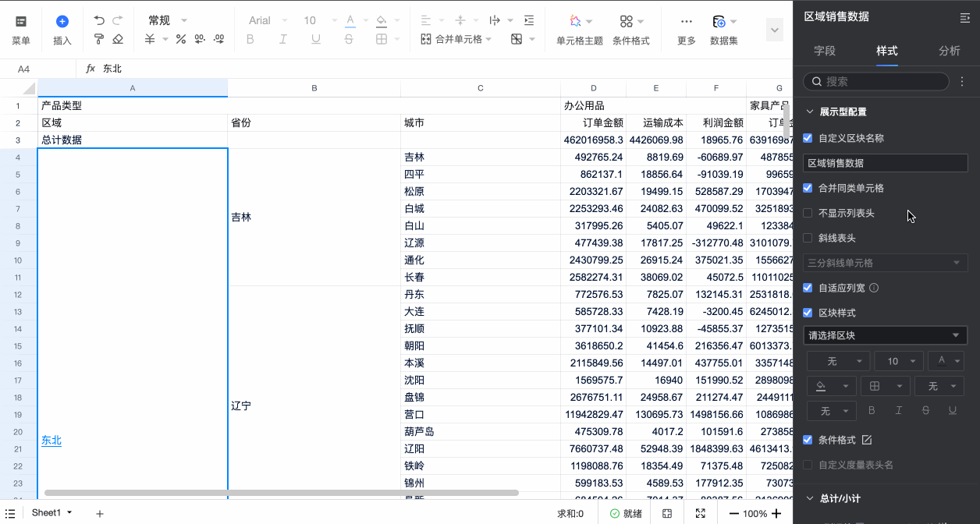This screenshot has width=980, height=524.
Task: Open the 合并单元格 dropdown
Action: pyautogui.click(x=456, y=39)
